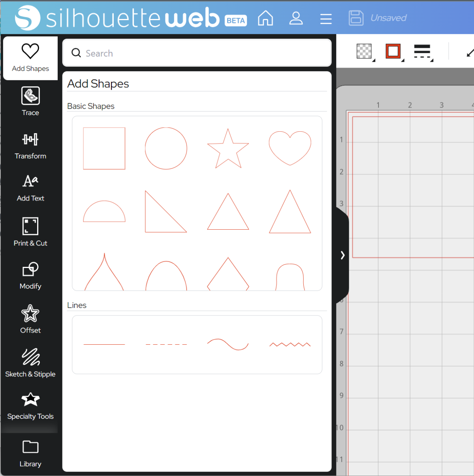Click the Basic Shapes heading
Screen dimensions: 474x476
(91, 106)
